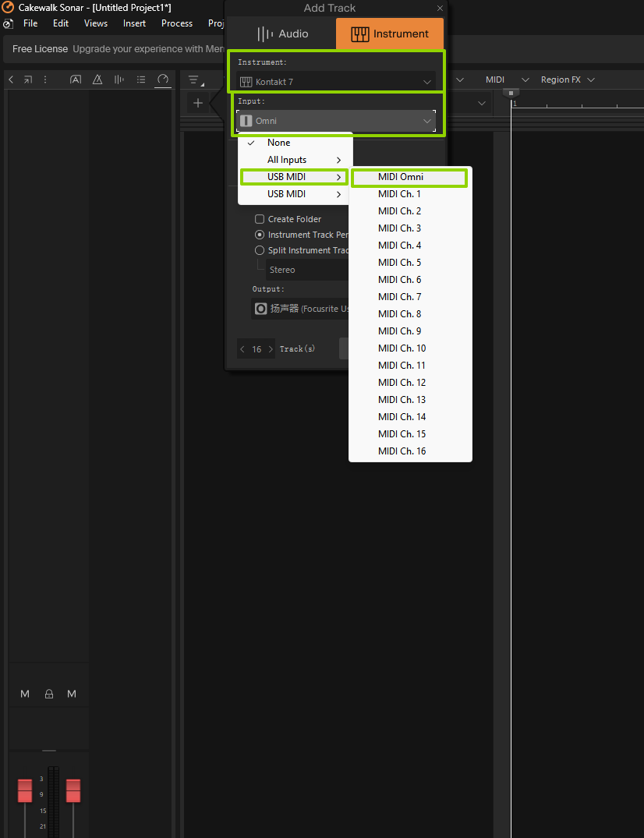
Task: Select Split Instrument Track radio option
Action: click(x=260, y=250)
